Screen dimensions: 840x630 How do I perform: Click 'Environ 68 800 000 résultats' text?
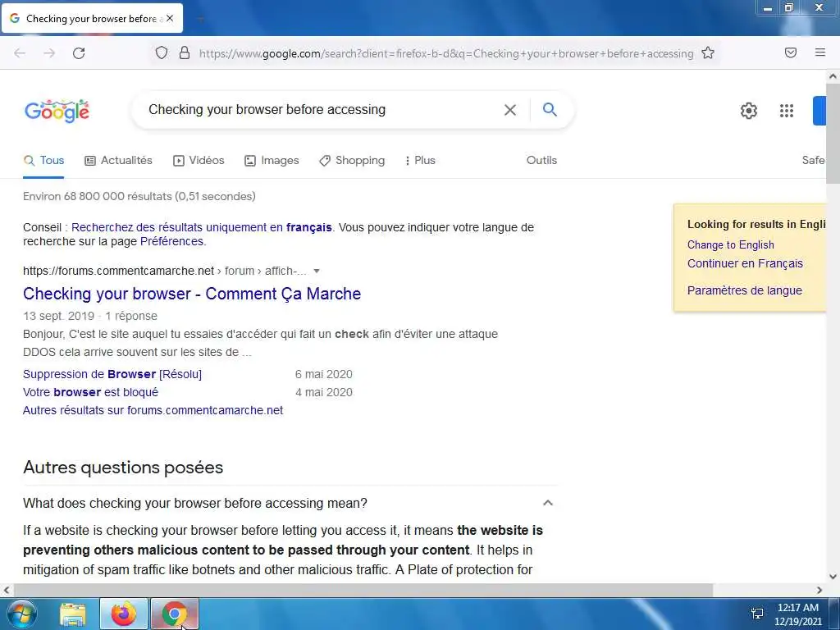139,197
